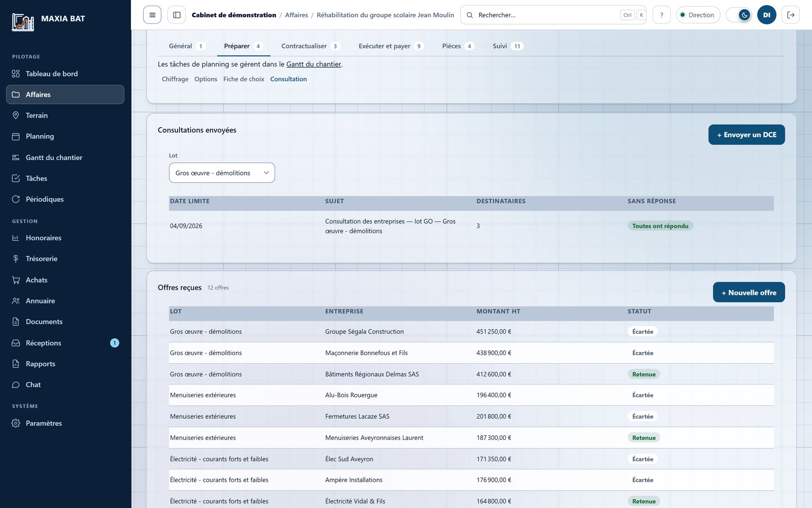The height and width of the screenshot is (508, 812).
Task: Open Rapports in the sidebar
Action: point(65,364)
